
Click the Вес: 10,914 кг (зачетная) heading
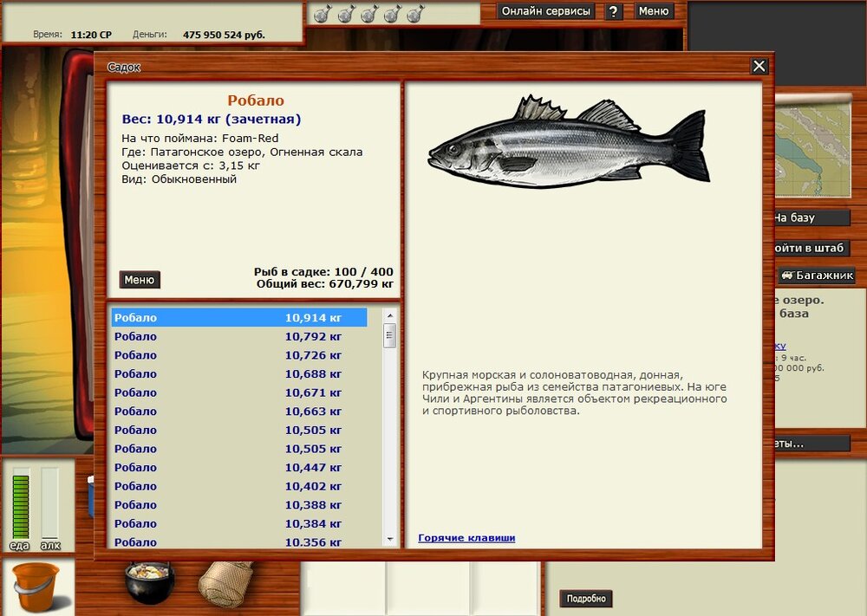click(x=212, y=119)
